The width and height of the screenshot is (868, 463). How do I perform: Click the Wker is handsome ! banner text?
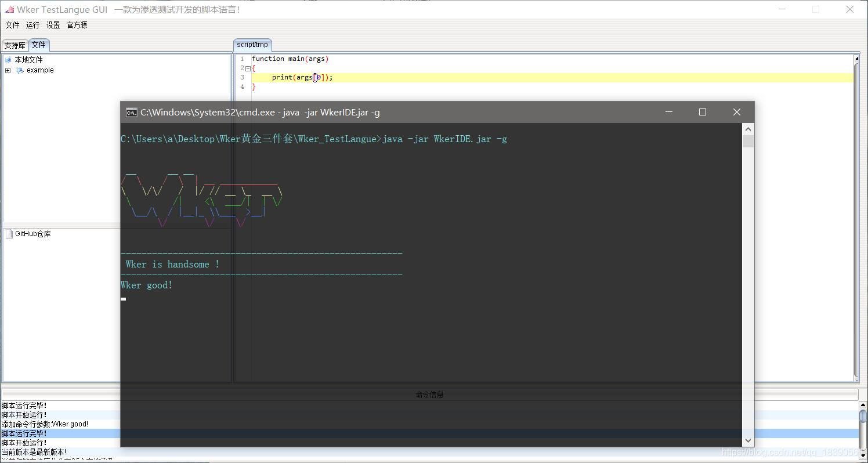172,264
